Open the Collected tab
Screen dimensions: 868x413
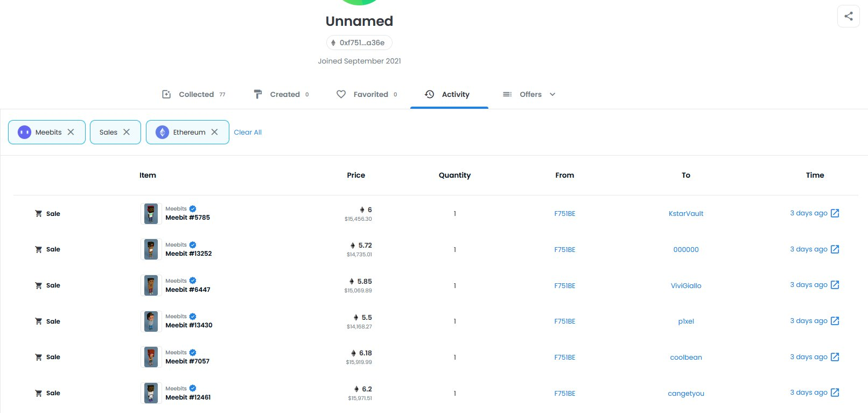tap(193, 94)
